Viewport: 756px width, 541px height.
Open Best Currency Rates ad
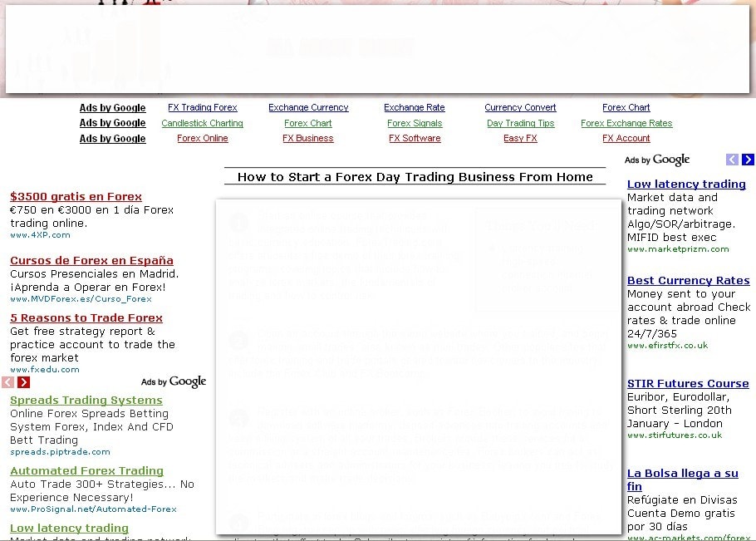[x=689, y=281]
